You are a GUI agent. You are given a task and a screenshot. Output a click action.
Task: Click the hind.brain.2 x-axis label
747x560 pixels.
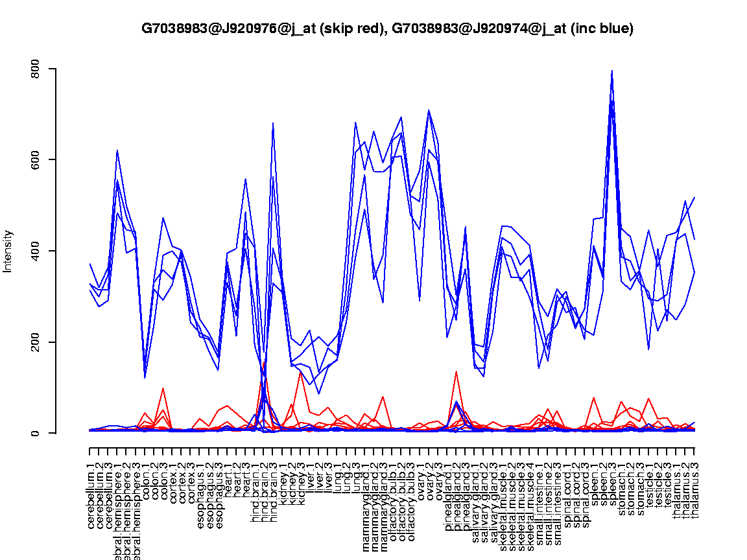coord(265,486)
